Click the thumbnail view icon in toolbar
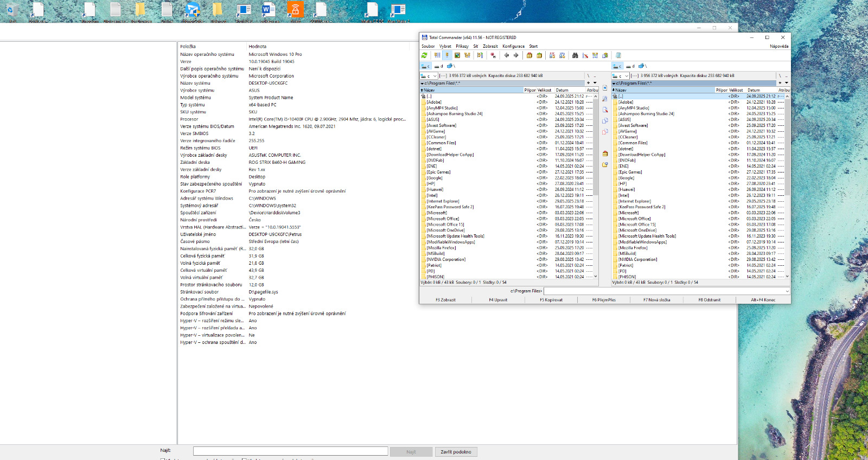 point(457,55)
